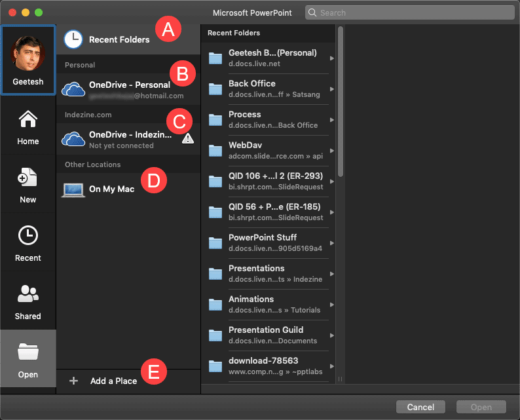
Task: Click the 'WebDav' folder name
Action: [x=246, y=145]
